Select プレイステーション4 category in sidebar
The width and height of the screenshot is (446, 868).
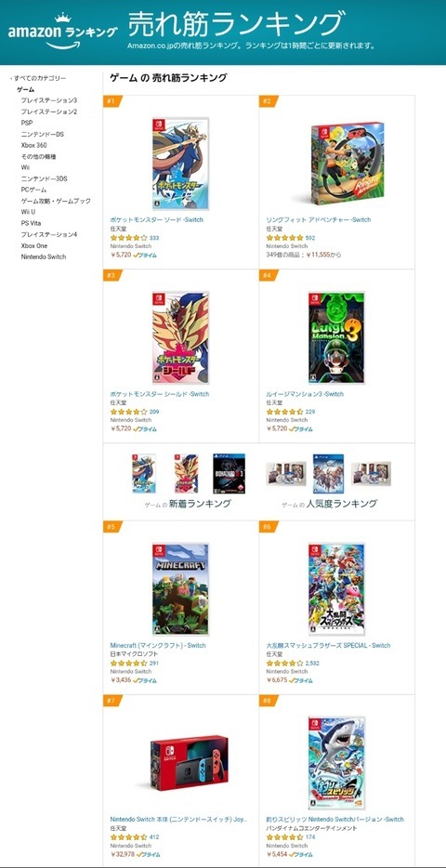click(48, 234)
